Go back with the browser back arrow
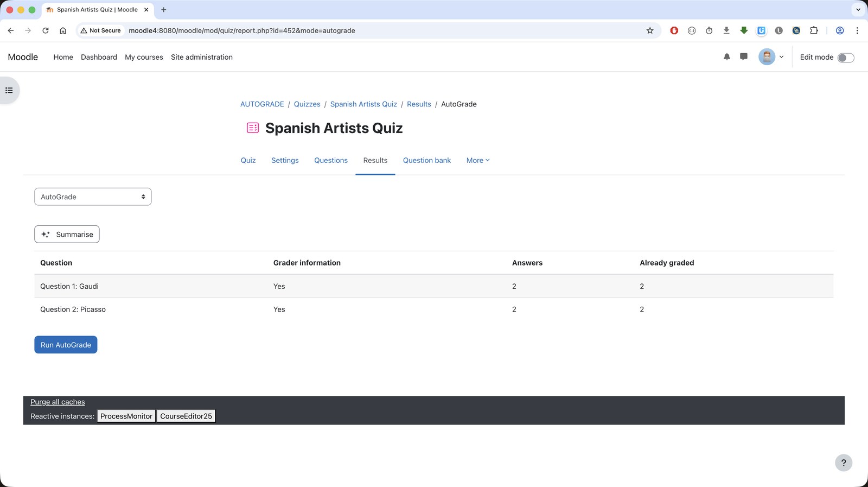 pos(11,30)
